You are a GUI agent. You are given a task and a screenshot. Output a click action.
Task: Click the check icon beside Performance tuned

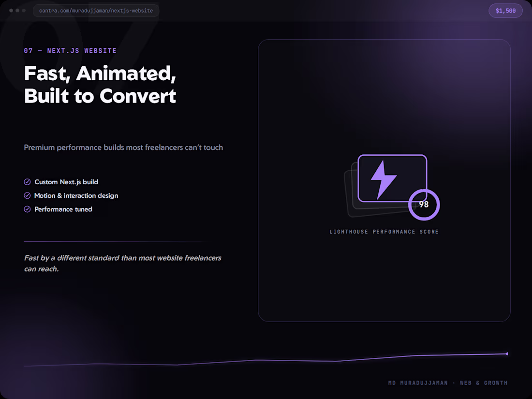coord(28,209)
